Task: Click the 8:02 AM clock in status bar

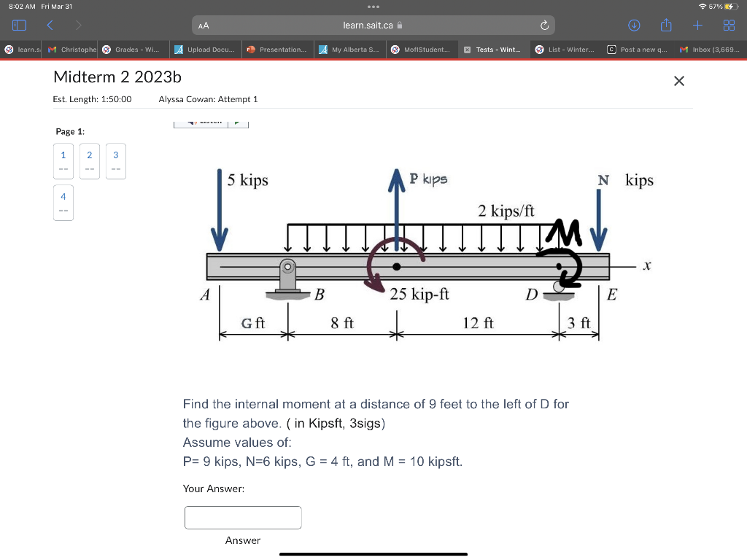Action: 22,7
